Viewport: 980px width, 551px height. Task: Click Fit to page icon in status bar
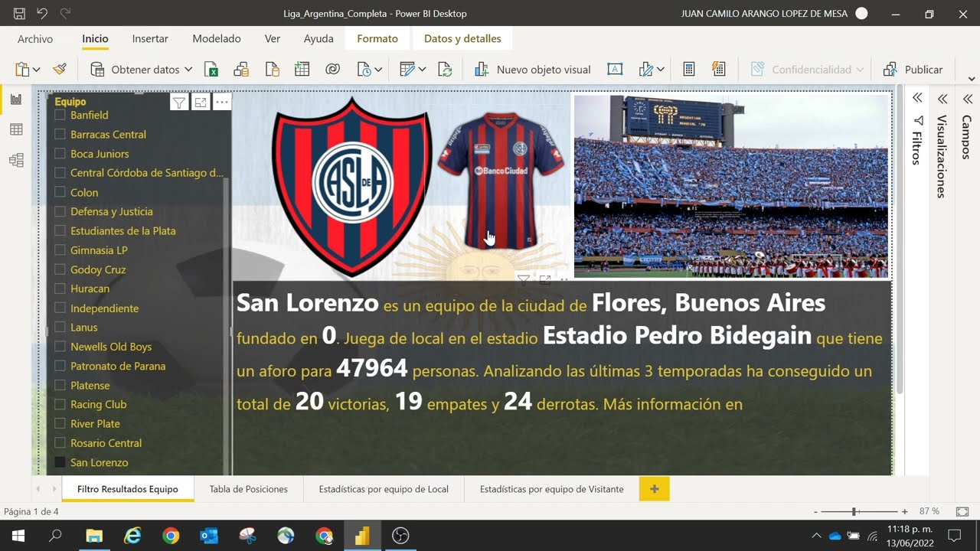(x=962, y=511)
